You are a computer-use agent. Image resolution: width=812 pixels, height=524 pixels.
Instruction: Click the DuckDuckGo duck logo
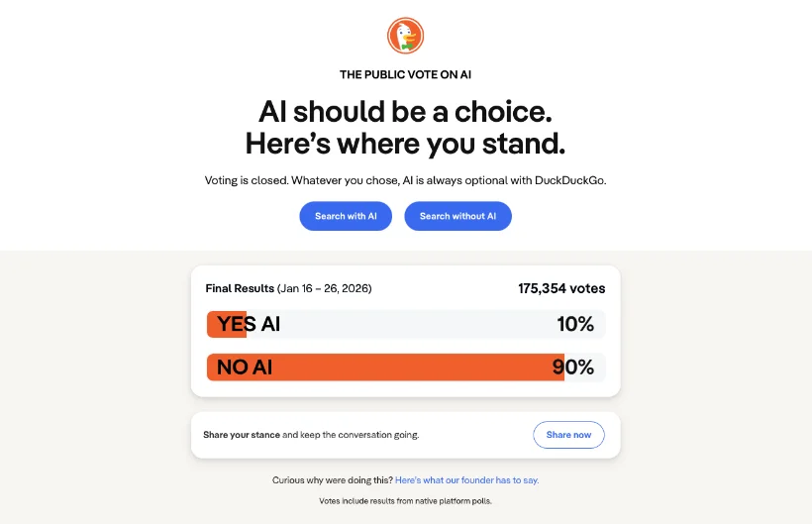point(405,37)
